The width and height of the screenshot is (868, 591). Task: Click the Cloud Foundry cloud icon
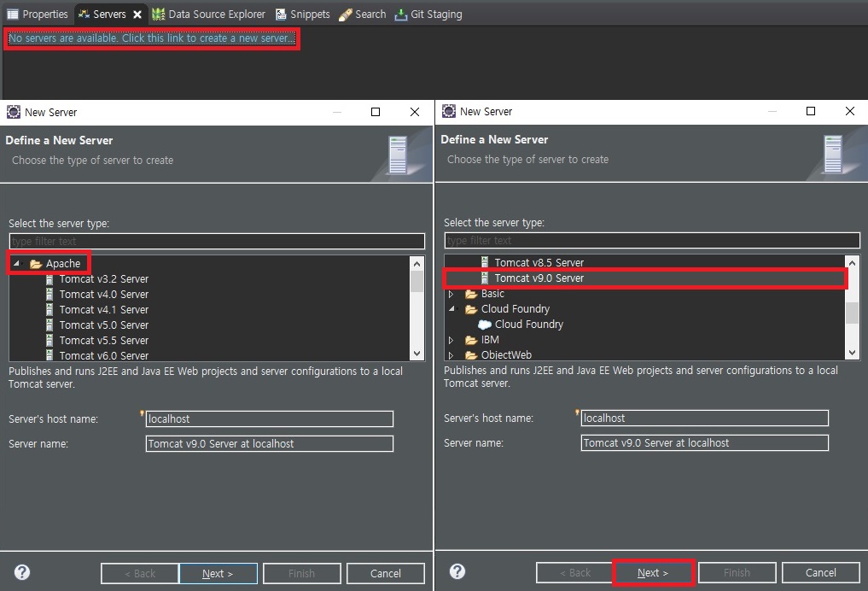point(485,325)
